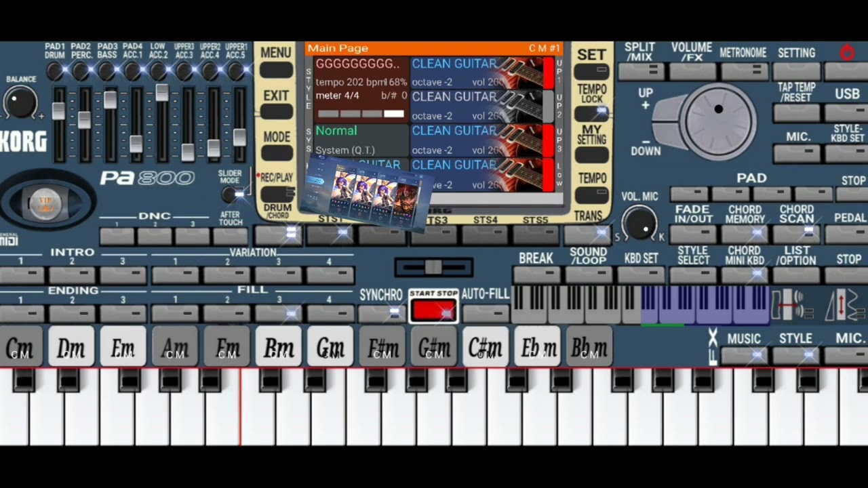This screenshot has width=868, height=488.
Task: Tap the PAD3 BASS round button
Action: (x=107, y=70)
